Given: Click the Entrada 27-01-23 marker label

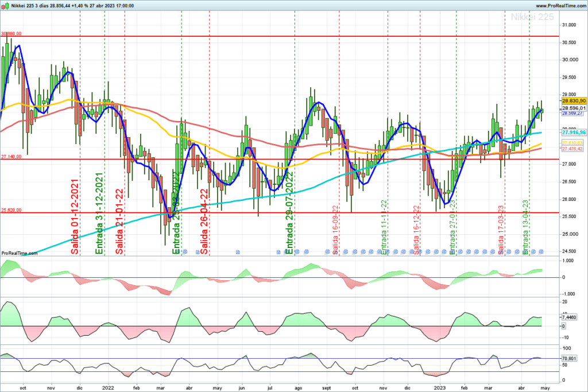Looking at the screenshot, I should click(x=452, y=227).
